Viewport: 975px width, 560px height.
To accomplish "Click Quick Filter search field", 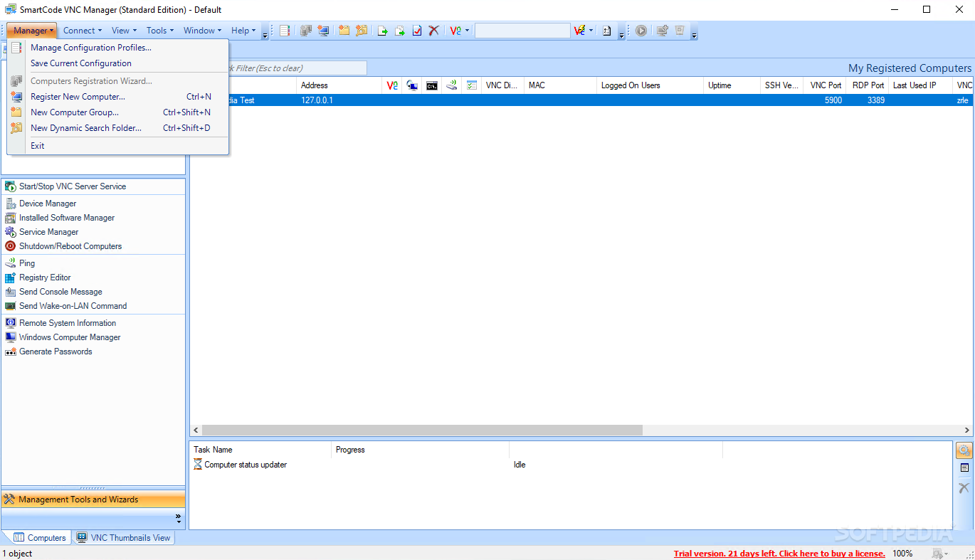I will [x=280, y=68].
